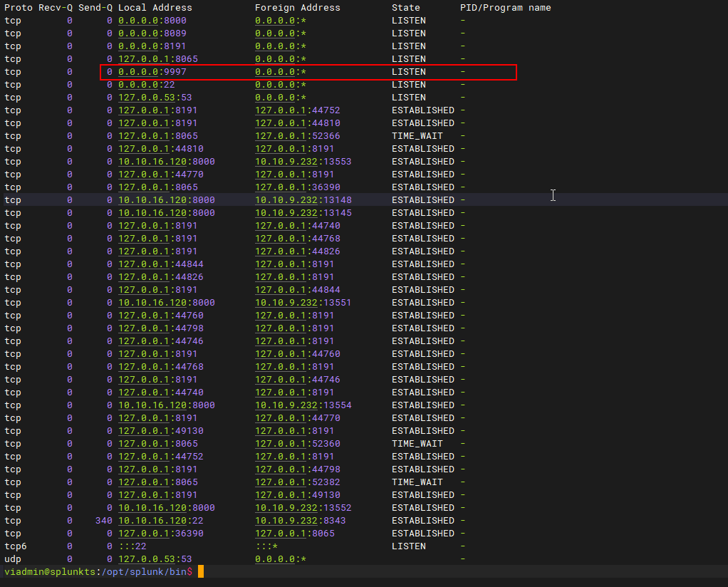Click the State column header
Image resolution: width=728 pixels, height=587 pixels.
pos(406,8)
